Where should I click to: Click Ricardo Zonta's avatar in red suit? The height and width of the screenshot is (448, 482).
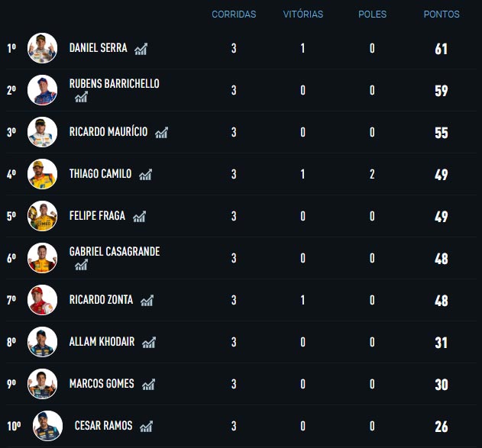click(x=43, y=300)
